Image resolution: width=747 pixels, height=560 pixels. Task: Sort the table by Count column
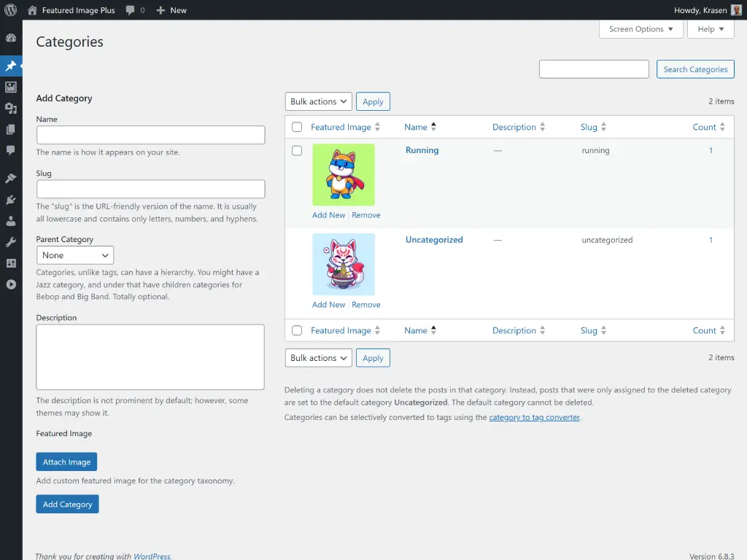(704, 126)
